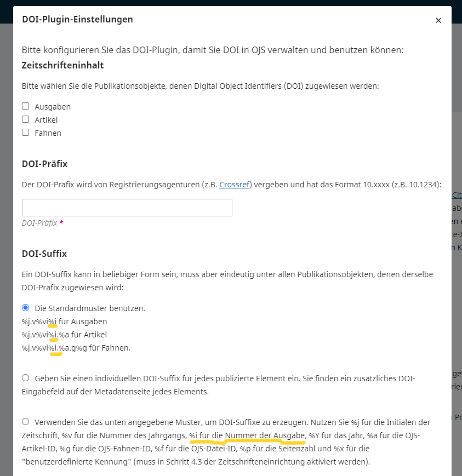The height and width of the screenshot is (476, 462).
Task: Tick the Artikel checkbox
Action: (25, 119)
